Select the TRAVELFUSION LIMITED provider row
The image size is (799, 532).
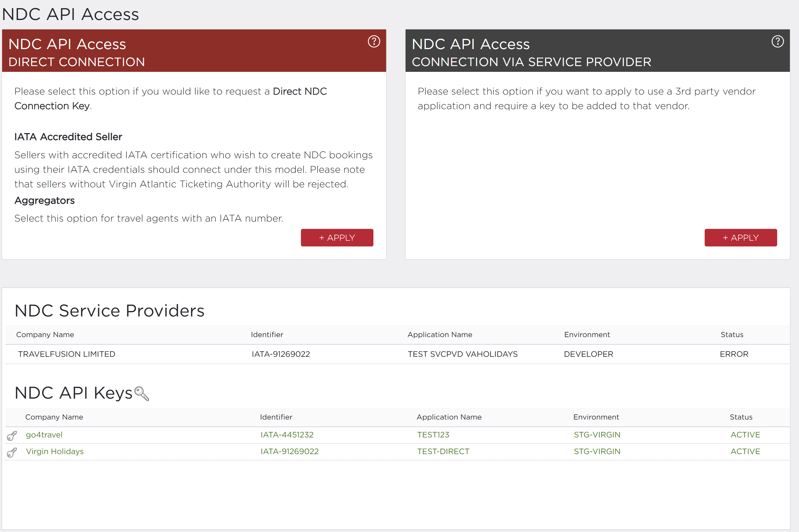66,354
